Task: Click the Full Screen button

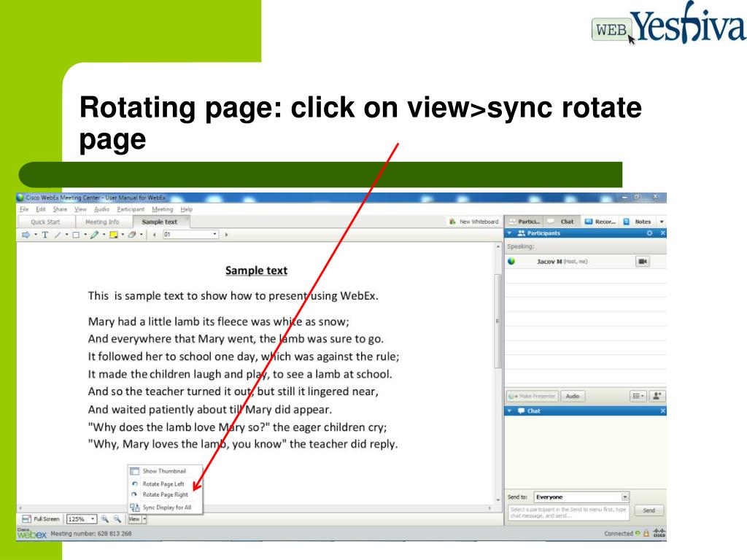Action: [41, 519]
